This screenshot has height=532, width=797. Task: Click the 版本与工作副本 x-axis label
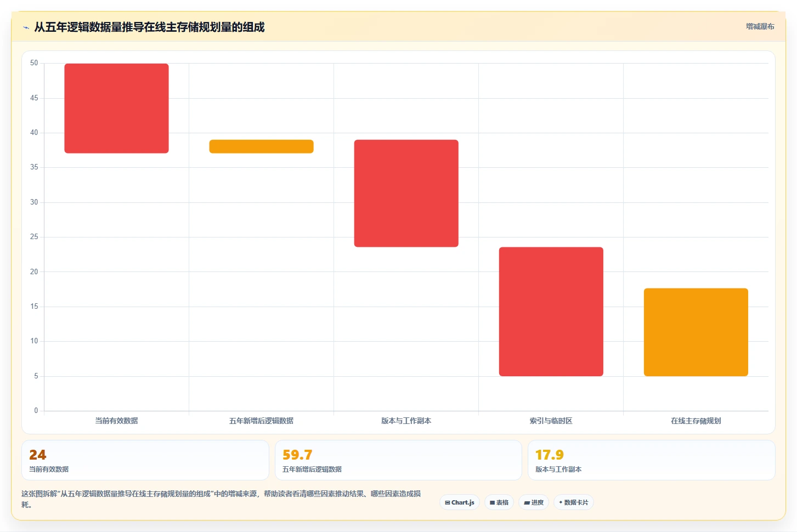[x=406, y=421]
